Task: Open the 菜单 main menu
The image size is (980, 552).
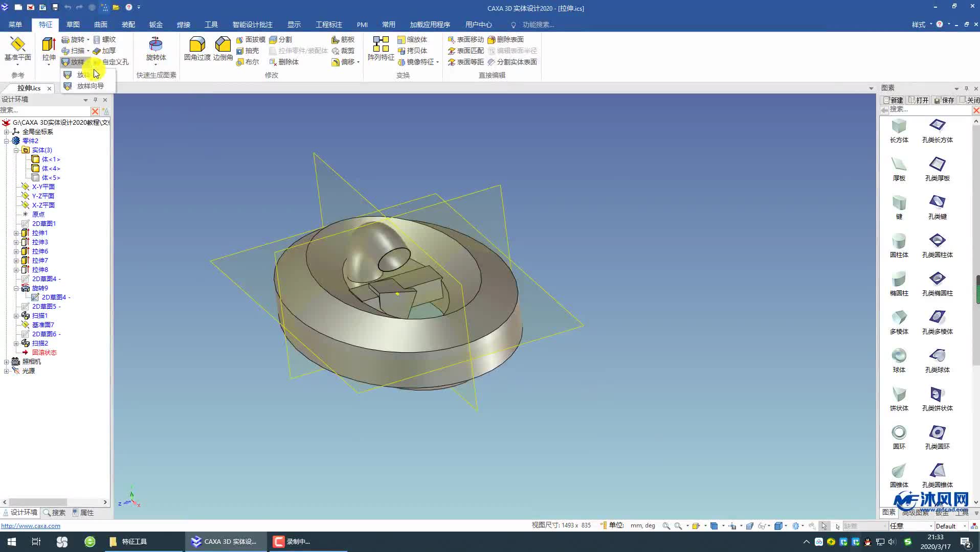Action: click(15, 25)
